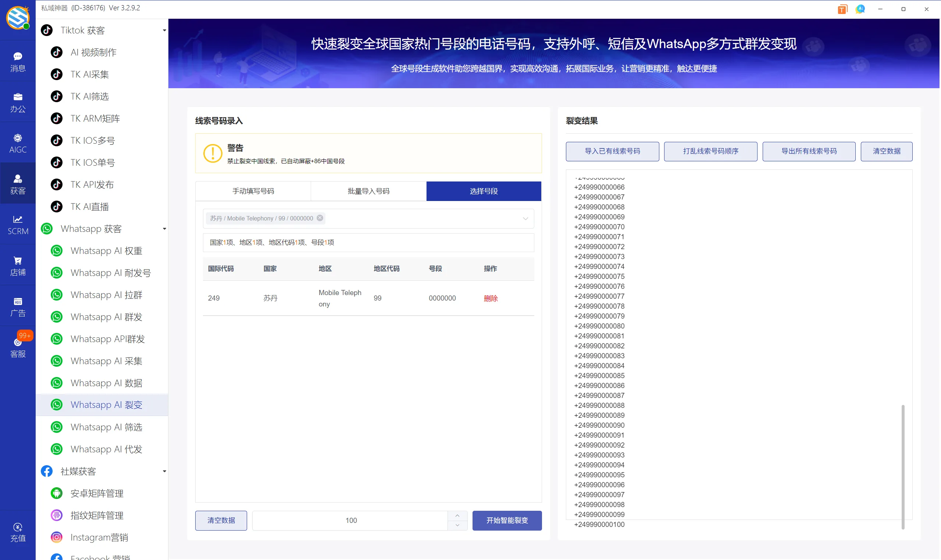This screenshot has height=560, width=941.
Task: Click the 开始智能裂变 button
Action: [x=507, y=520]
